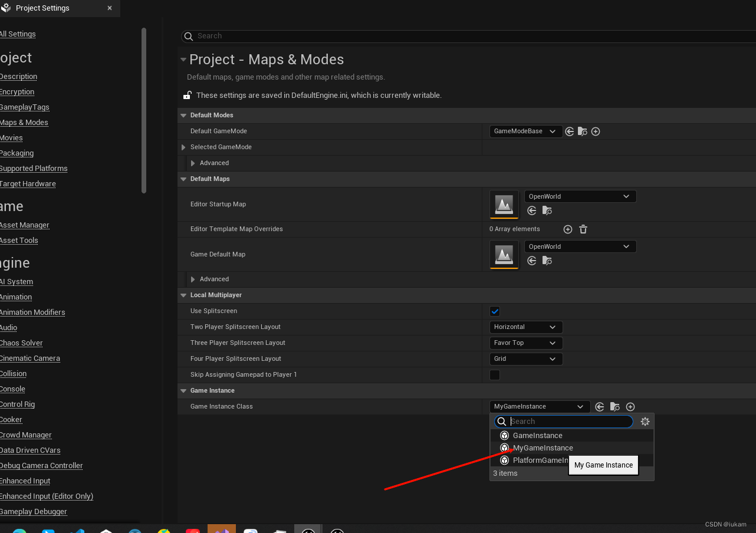756x533 pixels.
Task: Expand Advanced under Default Maps
Action: 193,279
